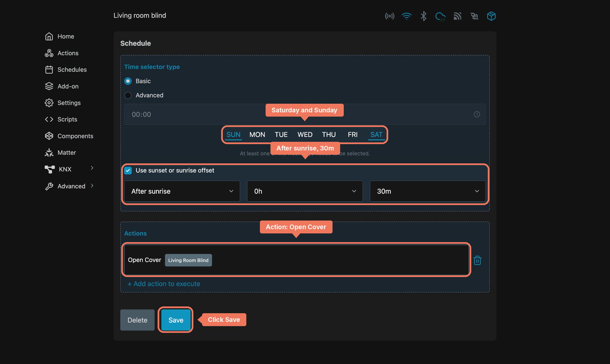The image size is (610, 364).
Task: Open the 30m minutes offset dropdown
Action: coord(428,191)
